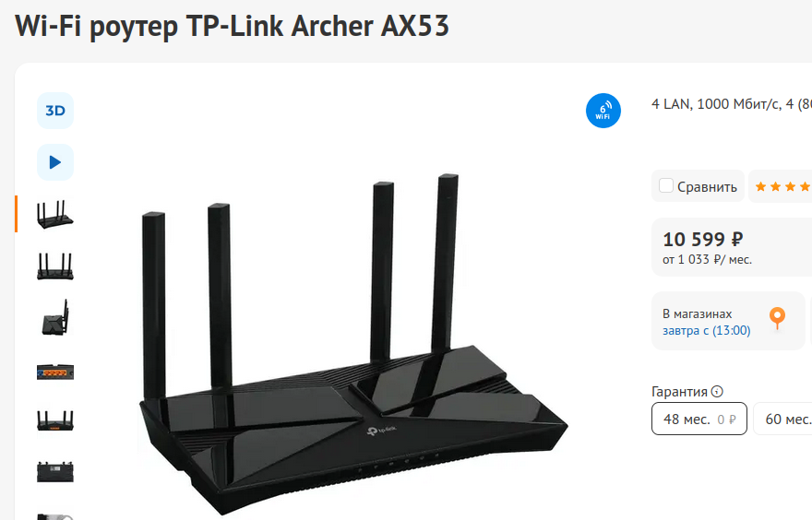Click the star rating next to Сравнить

(782, 186)
